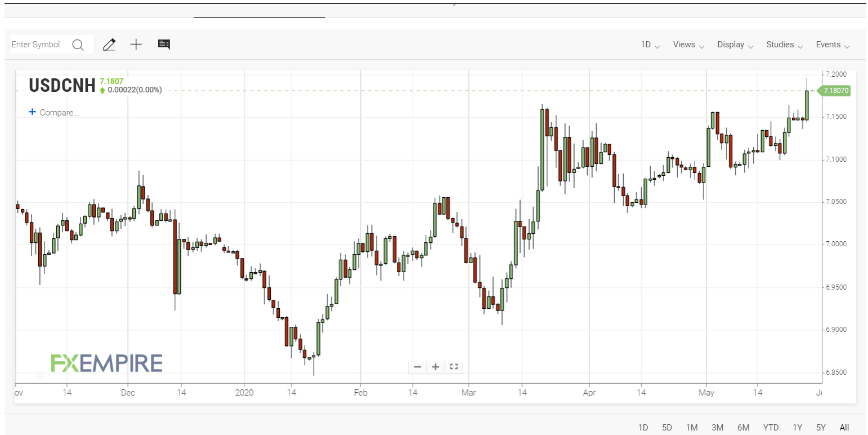
Task: Click the Dec date axis label
Action: click(128, 392)
